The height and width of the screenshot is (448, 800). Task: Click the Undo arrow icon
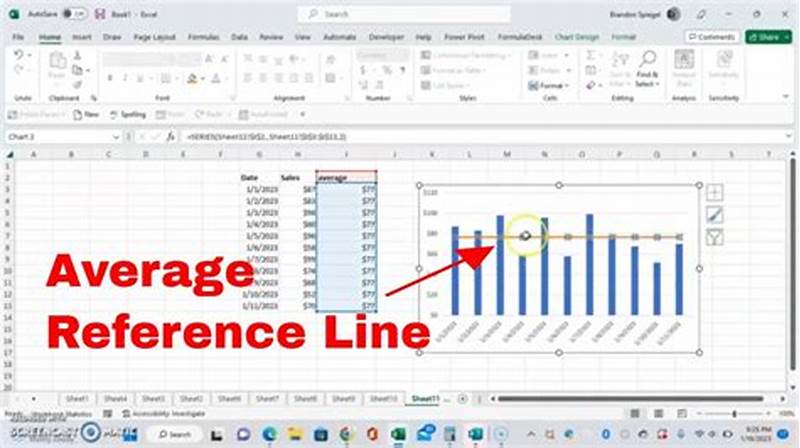point(18,55)
